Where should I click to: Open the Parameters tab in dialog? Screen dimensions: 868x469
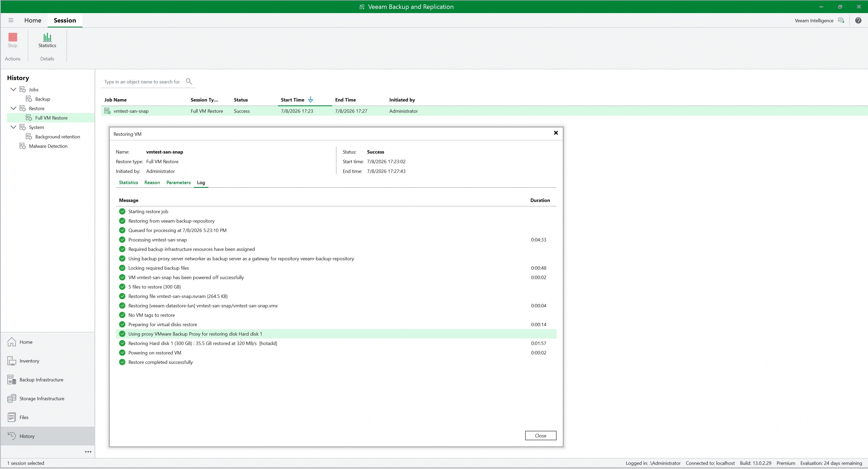click(178, 183)
